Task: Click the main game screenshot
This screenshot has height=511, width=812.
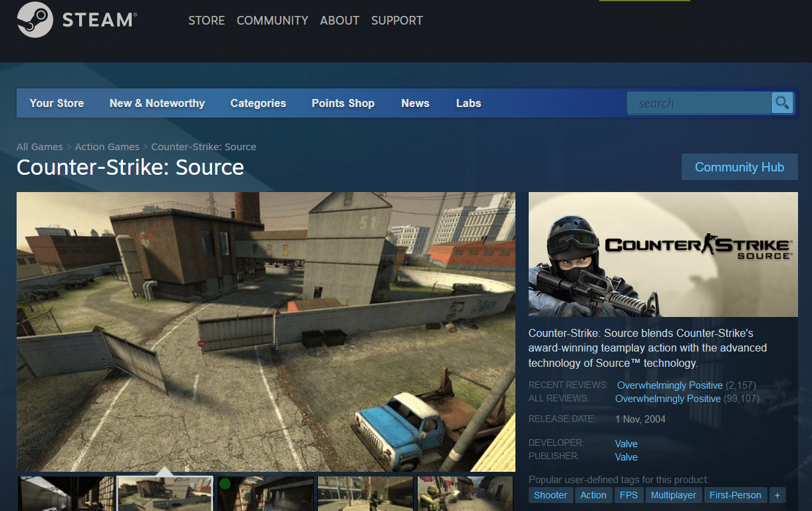Action: pyautogui.click(x=266, y=332)
